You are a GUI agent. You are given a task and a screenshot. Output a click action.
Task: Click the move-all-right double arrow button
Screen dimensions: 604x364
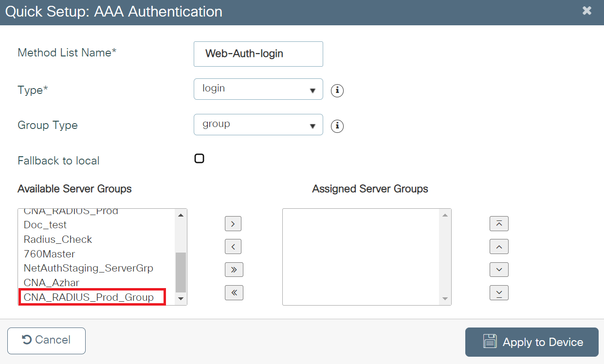tap(233, 270)
